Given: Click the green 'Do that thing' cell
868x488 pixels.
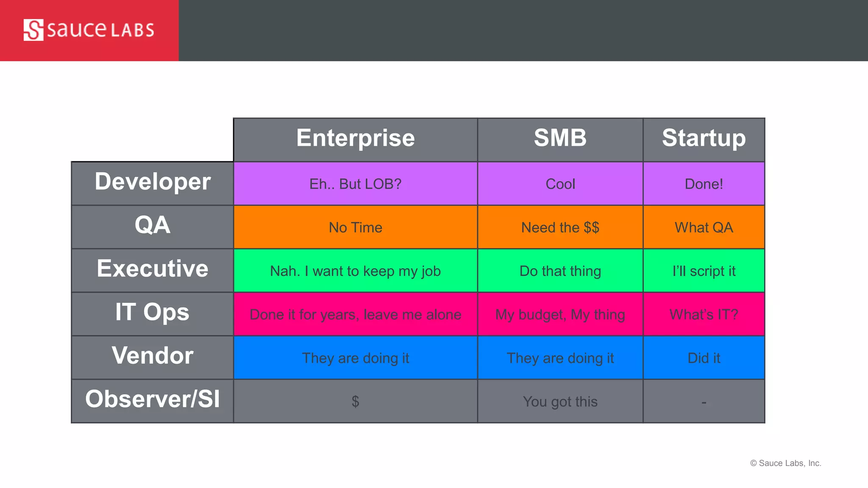Looking at the screenshot, I should pos(560,270).
